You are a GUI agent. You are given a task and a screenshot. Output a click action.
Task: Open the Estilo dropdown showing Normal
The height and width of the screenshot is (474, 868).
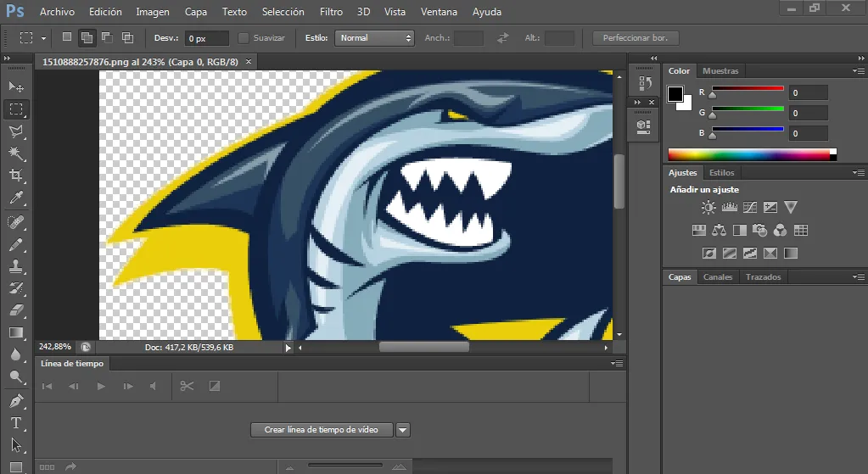[374, 38]
